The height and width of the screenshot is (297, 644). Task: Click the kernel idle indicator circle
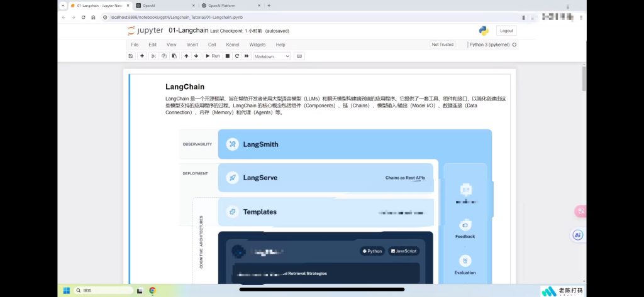tap(514, 45)
